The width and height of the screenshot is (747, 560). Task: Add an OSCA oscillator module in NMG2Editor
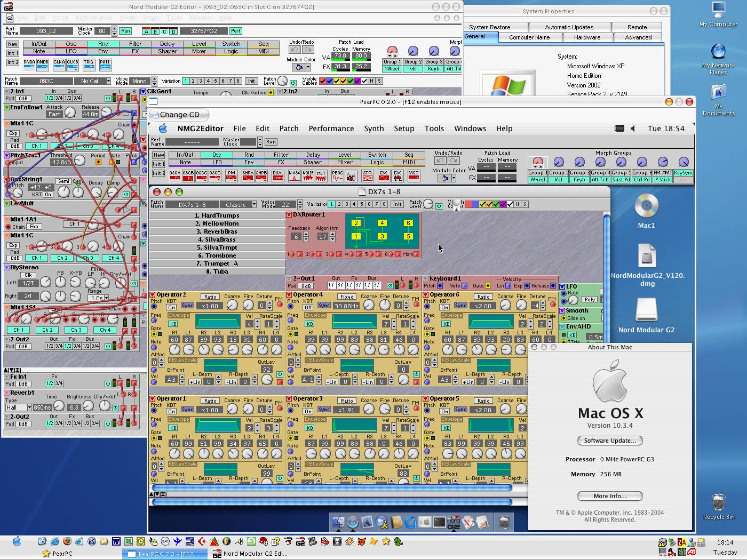coord(175,175)
